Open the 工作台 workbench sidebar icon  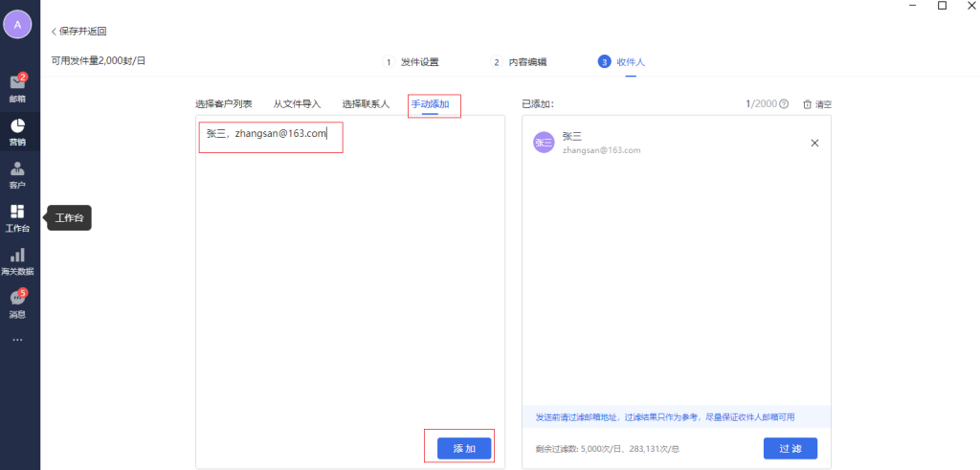(17, 217)
